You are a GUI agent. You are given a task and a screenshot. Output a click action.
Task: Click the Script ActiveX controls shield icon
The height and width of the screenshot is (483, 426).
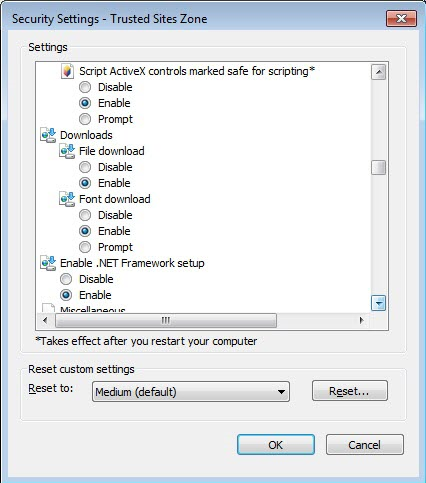67,71
